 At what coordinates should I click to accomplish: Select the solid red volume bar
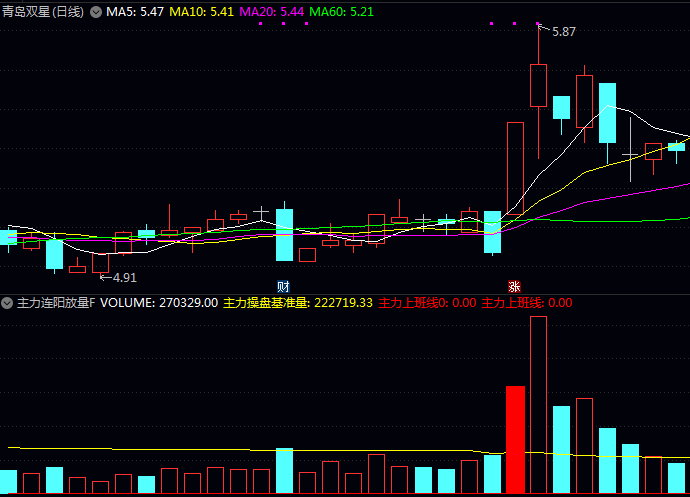point(515,439)
